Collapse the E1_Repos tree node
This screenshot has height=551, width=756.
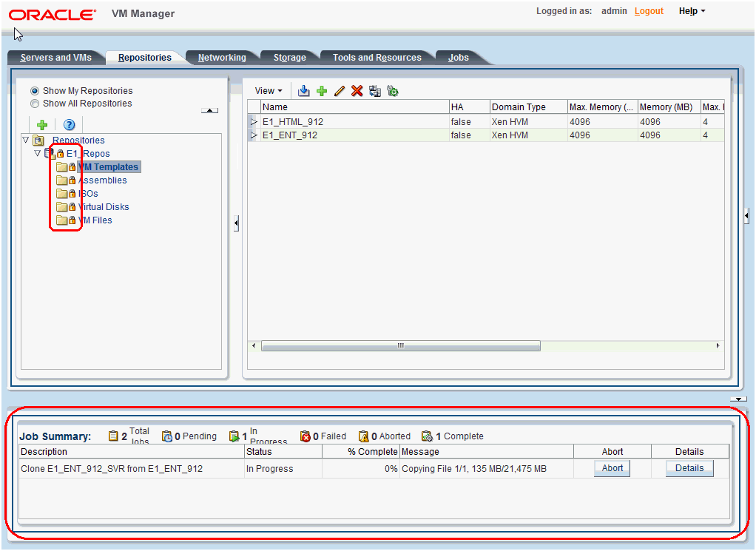click(37, 153)
